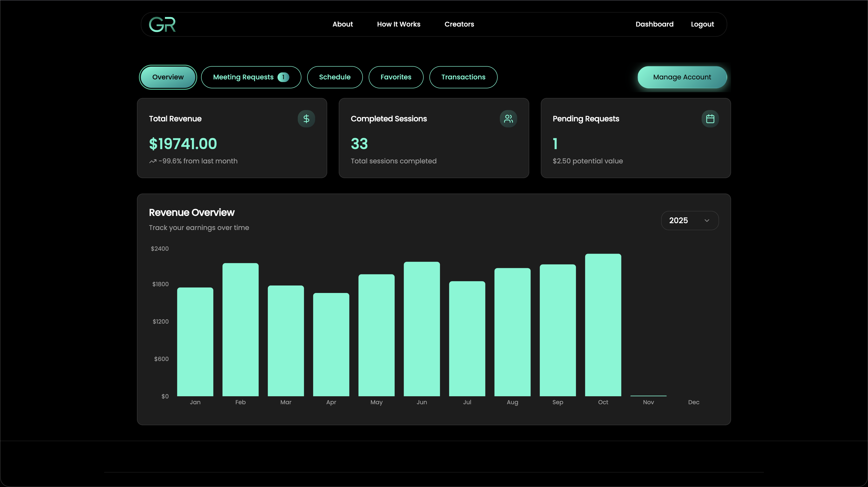Navigate to the Dashboard link
868x487 pixels.
pyautogui.click(x=654, y=24)
